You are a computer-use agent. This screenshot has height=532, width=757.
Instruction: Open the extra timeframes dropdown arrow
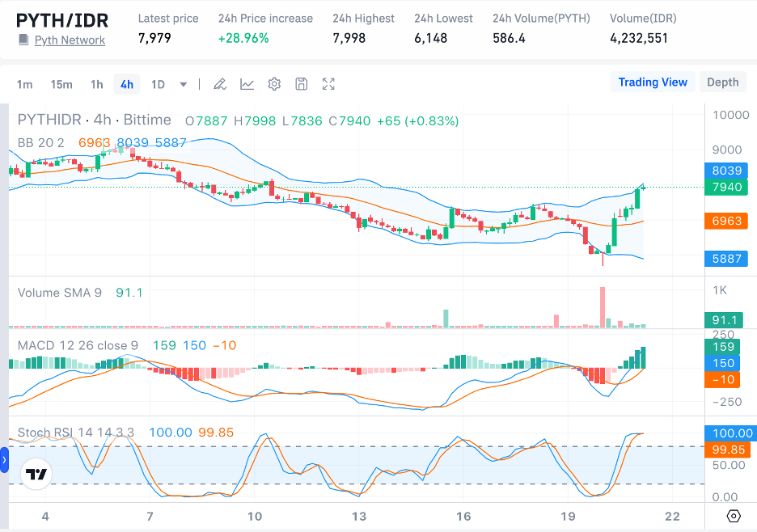click(x=183, y=83)
